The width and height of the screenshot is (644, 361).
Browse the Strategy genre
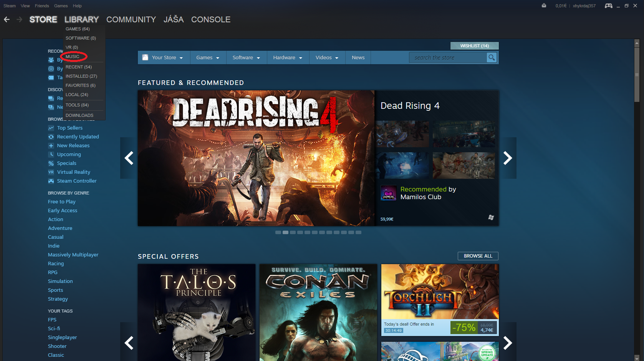(58, 299)
